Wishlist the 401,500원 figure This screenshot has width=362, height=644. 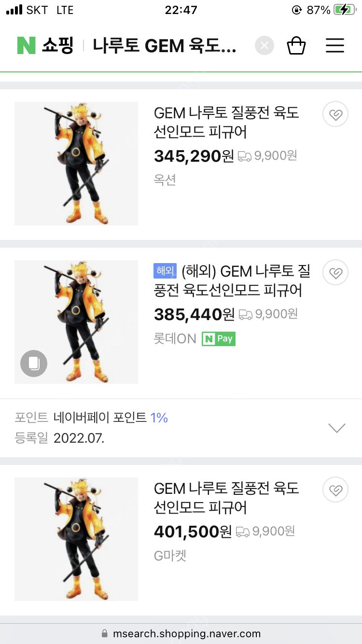(335, 490)
